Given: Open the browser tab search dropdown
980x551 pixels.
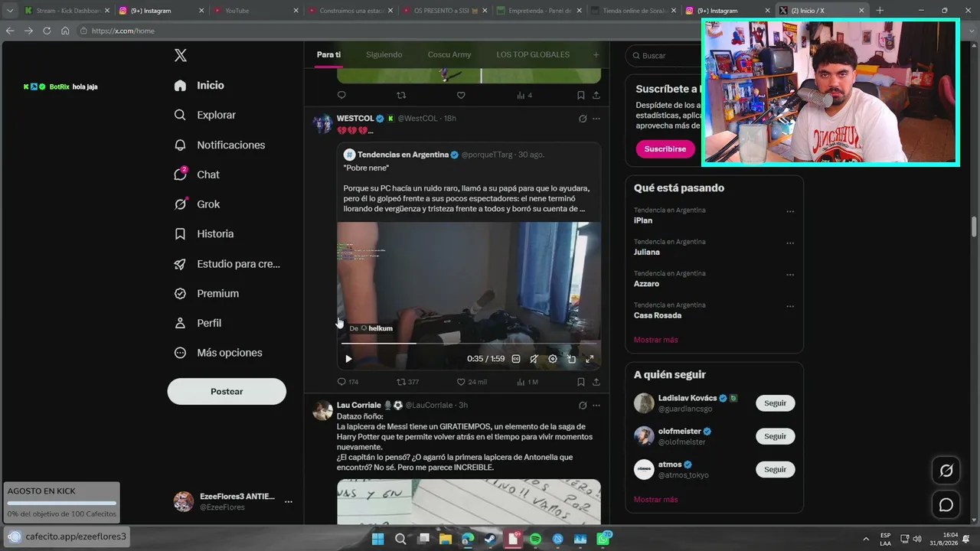Looking at the screenshot, I should click(9, 11).
